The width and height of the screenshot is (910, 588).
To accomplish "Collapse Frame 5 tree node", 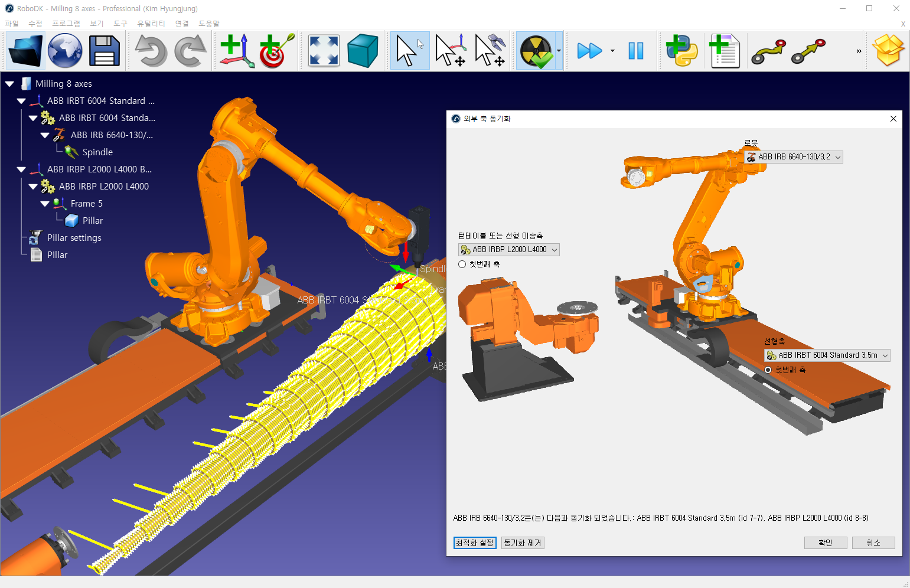I will coord(45,204).
